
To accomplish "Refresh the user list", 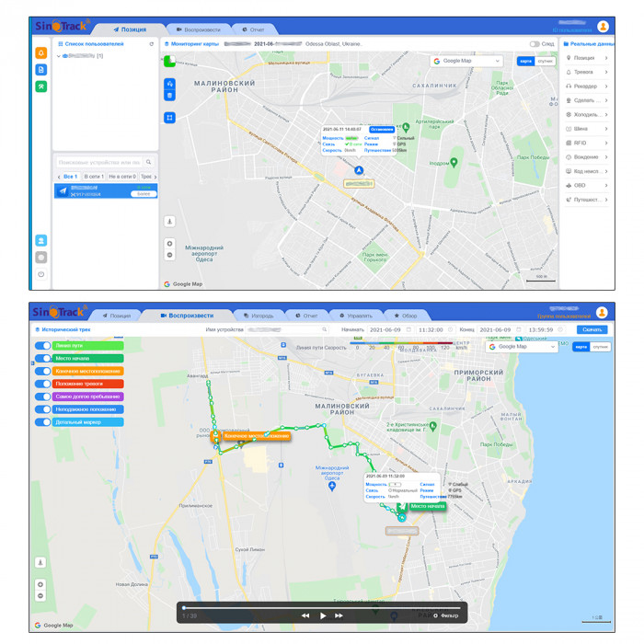I will pos(152,44).
